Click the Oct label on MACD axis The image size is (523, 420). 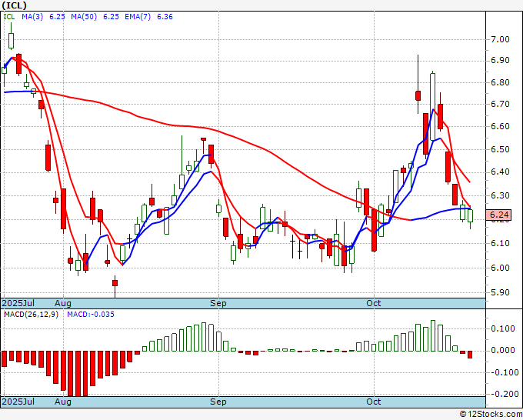pyautogui.click(x=373, y=402)
